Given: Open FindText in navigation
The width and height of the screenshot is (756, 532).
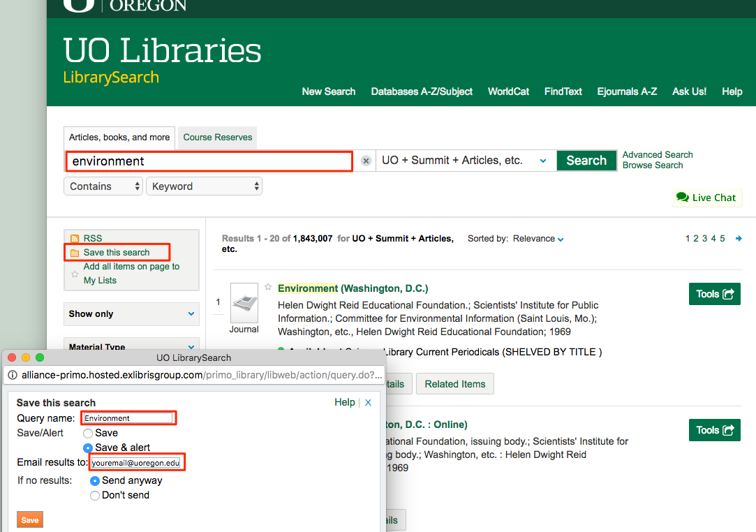Looking at the screenshot, I should tap(563, 91).
